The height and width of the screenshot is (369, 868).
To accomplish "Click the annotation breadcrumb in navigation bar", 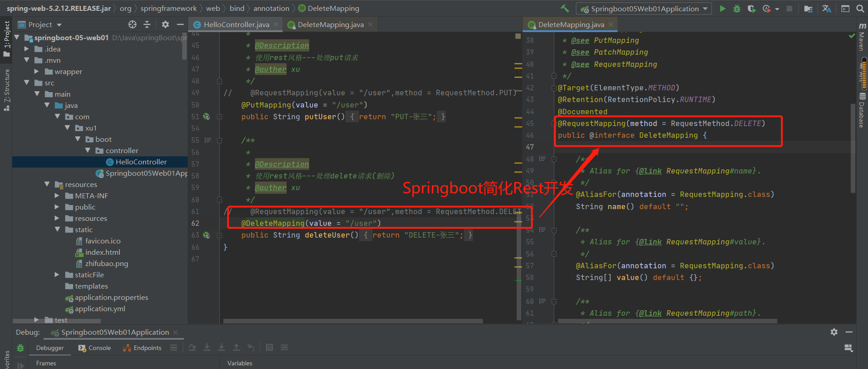I will [271, 8].
